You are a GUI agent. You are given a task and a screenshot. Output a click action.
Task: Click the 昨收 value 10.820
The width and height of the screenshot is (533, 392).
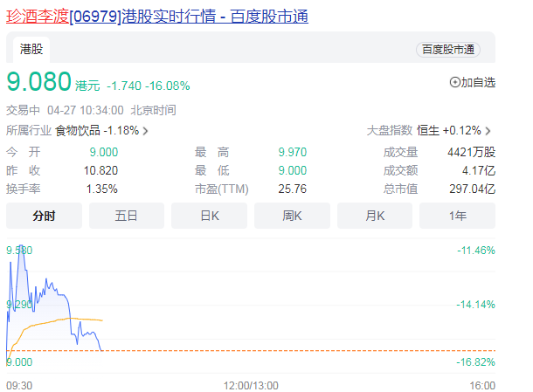100,170
